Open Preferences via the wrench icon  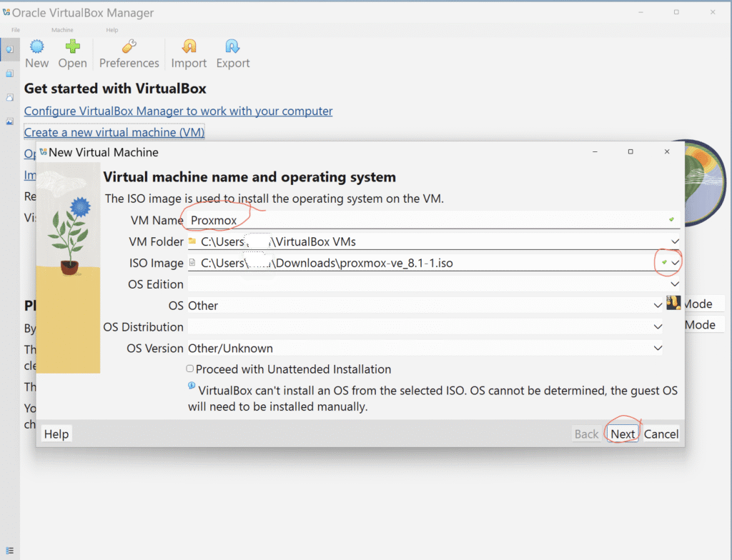click(x=129, y=47)
